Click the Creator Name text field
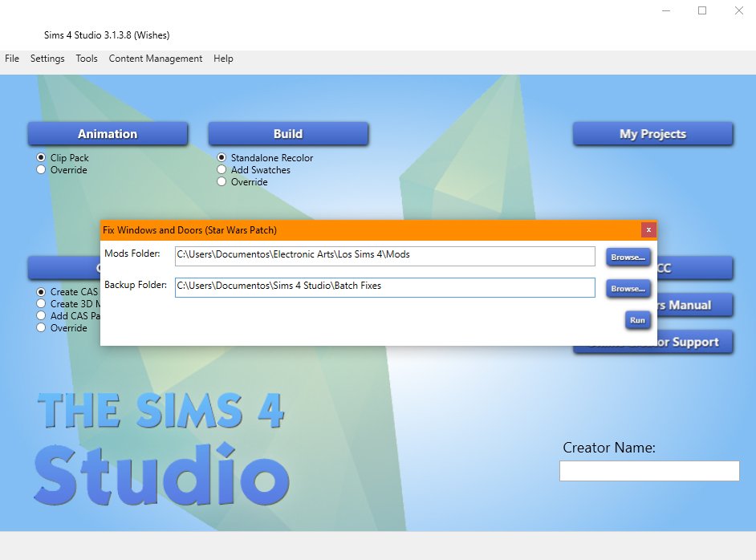756x560 pixels. click(648, 471)
